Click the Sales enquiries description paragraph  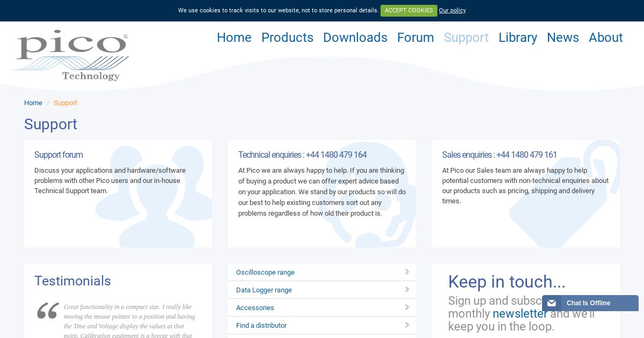(x=525, y=186)
